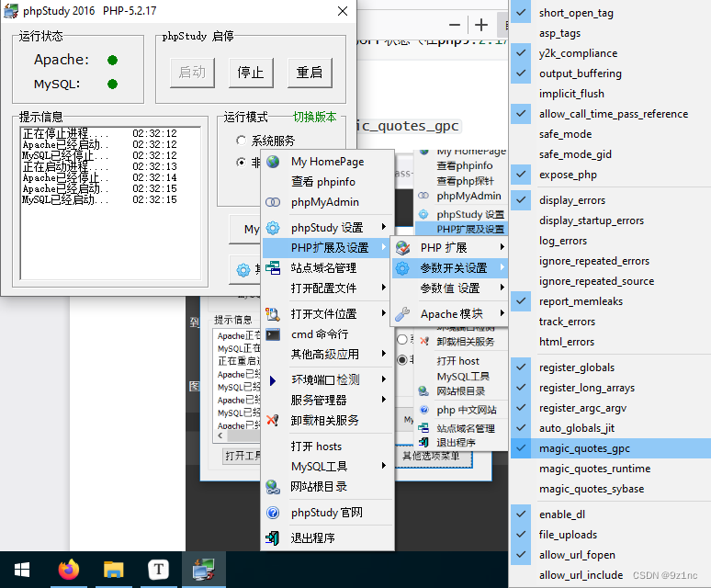Close the phpStudy 2016 window
This screenshot has width=711, height=588.
(343, 11)
